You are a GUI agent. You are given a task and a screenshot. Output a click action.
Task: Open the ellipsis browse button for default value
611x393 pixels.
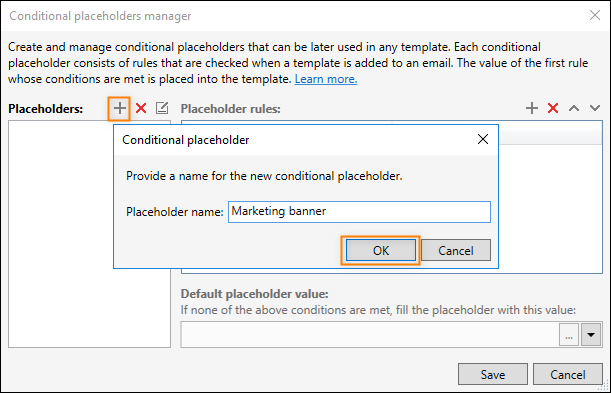(x=569, y=335)
